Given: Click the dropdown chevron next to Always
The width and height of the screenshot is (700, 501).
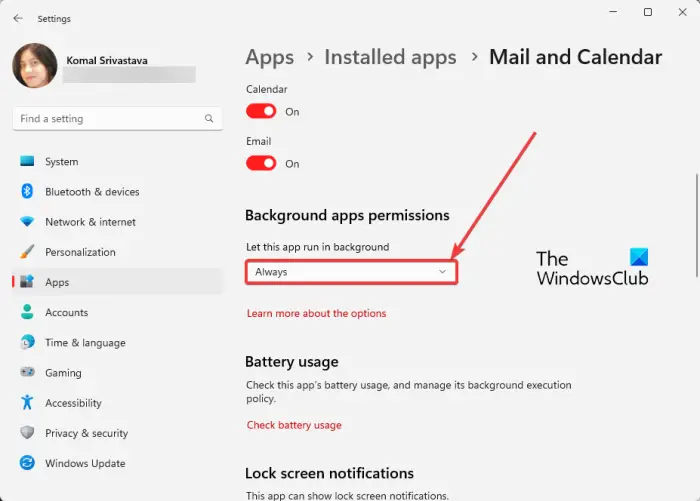Looking at the screenshot, I should pyautogui.click(x=442, y=271).
